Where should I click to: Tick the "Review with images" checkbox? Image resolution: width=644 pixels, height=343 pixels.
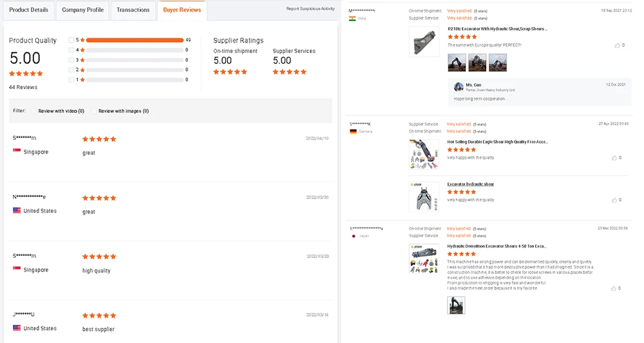(x=94, y=111)
